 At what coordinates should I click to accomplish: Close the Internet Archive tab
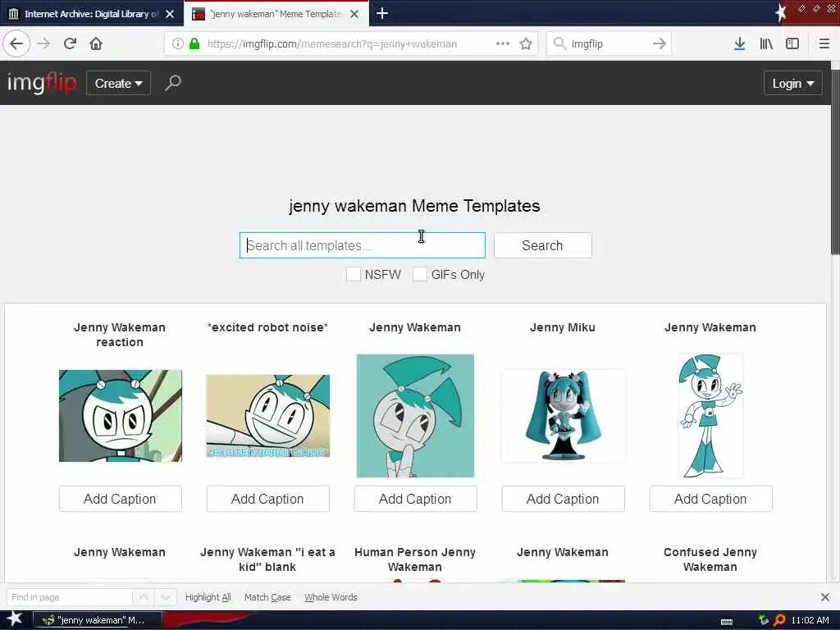point(170,14)
